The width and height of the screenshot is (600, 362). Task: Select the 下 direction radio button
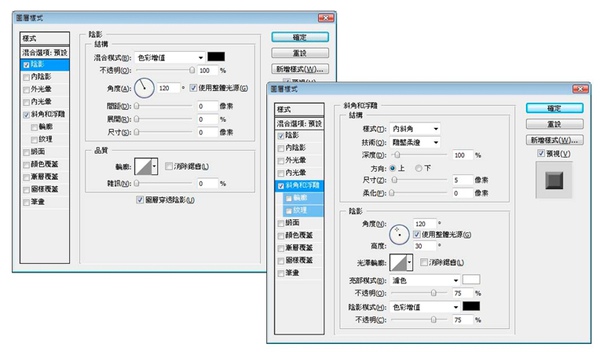pos(419,168)
